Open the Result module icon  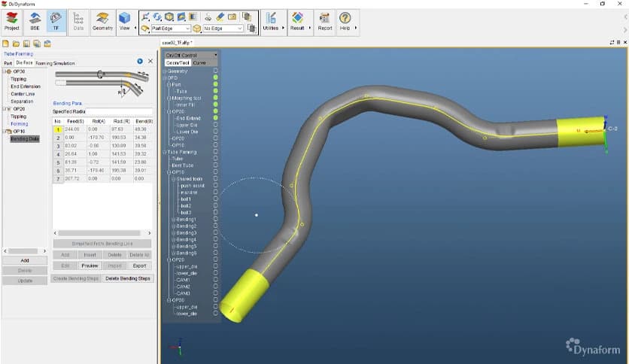tap(297, 20)
